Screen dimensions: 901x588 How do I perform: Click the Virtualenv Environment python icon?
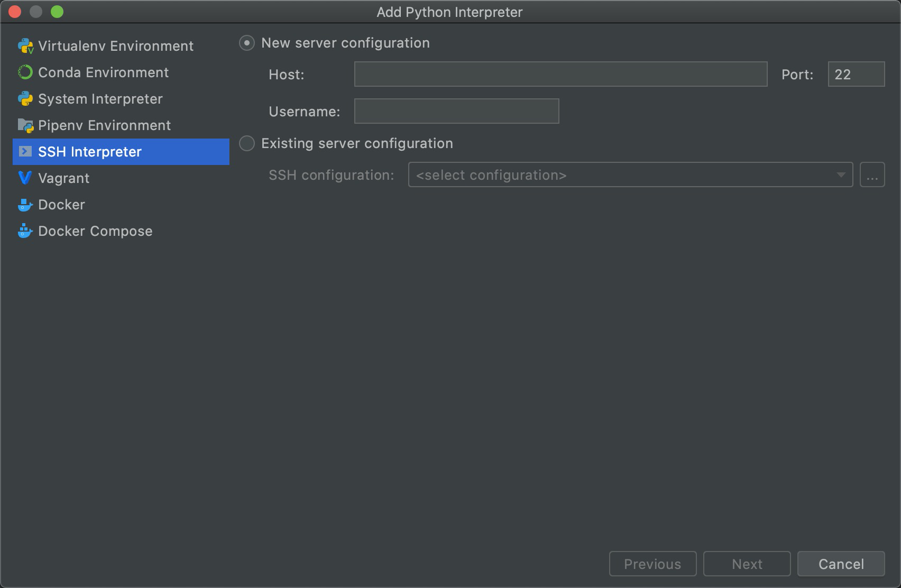[25, 46]
